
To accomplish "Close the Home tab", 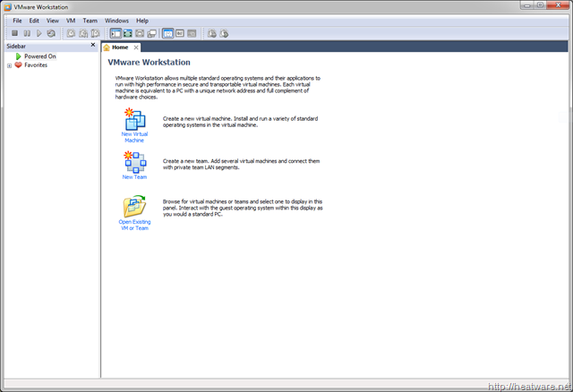I will (136, 47).
